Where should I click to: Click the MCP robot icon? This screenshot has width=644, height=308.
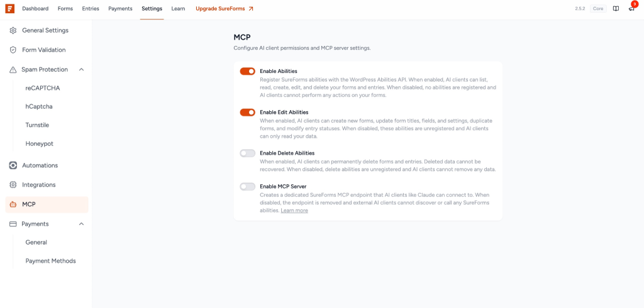13,204
